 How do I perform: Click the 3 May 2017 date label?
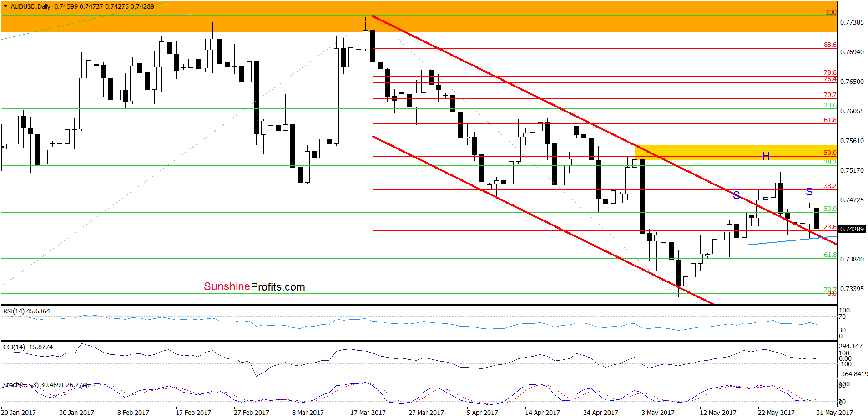(x=658, y=413)
